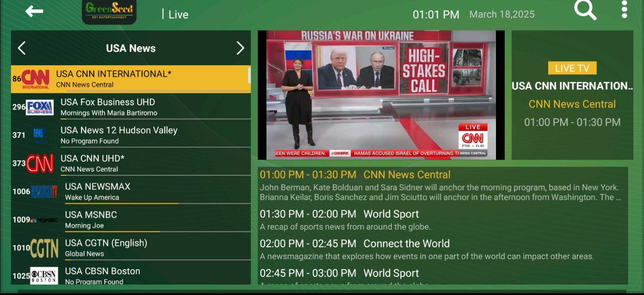Open the search magnifier icon
644x295 pixels.
point(585,10)
